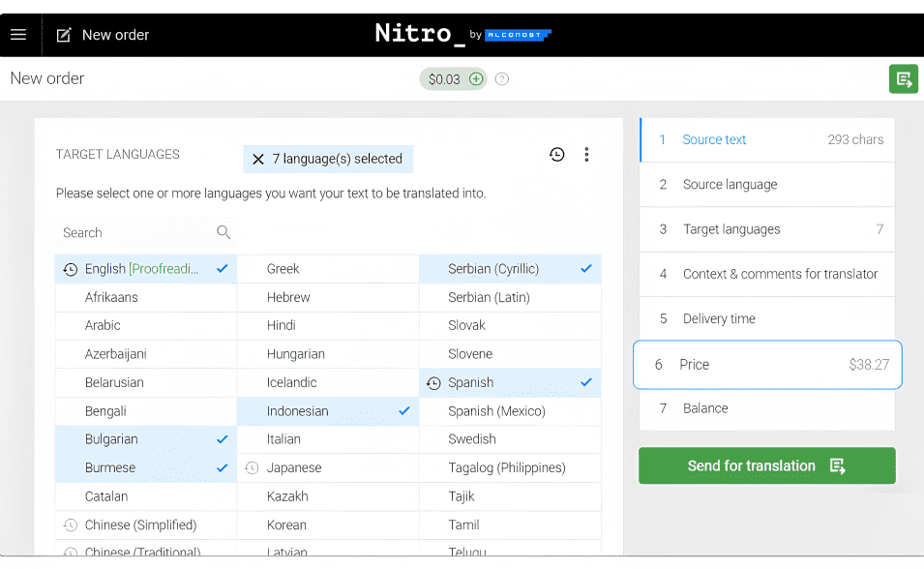Expand step 2, Source language

(766, 184)
